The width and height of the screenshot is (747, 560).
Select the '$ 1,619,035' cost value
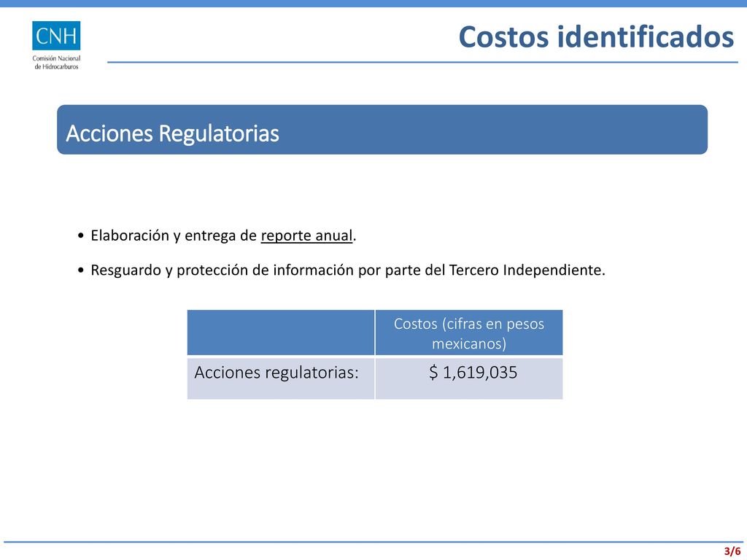(x=473, y=373)
